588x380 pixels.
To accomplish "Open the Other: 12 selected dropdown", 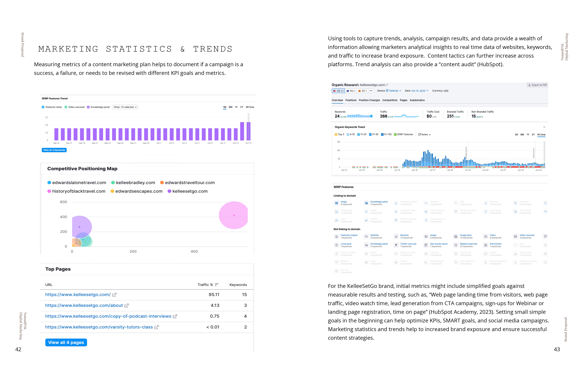I will coord(125,107).
